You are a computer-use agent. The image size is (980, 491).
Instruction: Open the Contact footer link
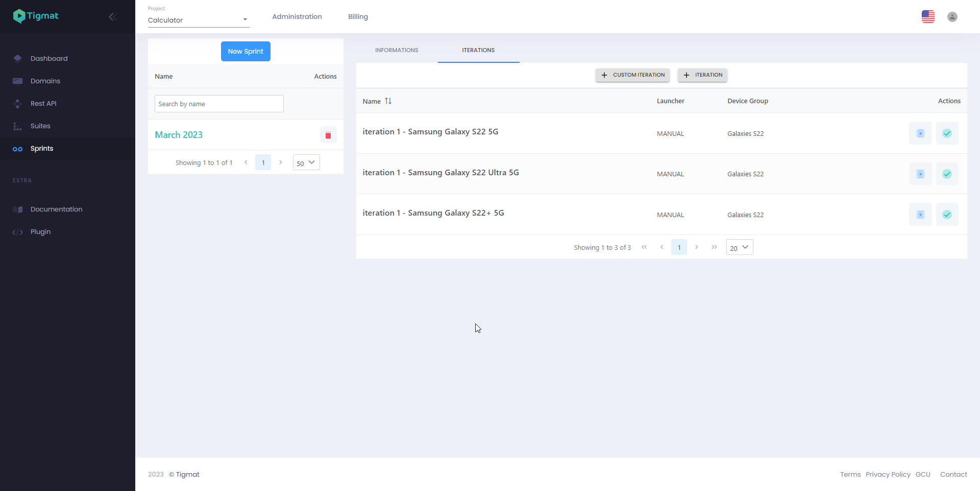[x=953, y=475]
